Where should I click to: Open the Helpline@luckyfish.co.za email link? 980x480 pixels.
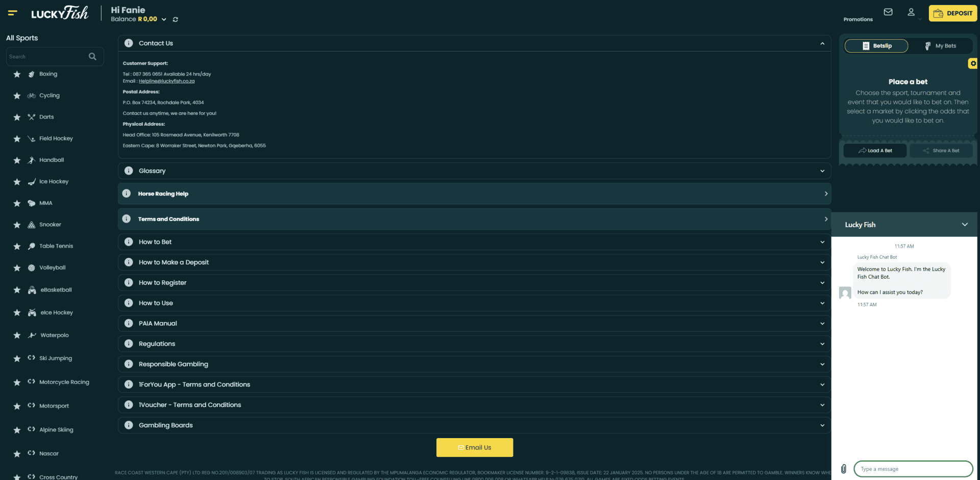click(x=166, y=81)
